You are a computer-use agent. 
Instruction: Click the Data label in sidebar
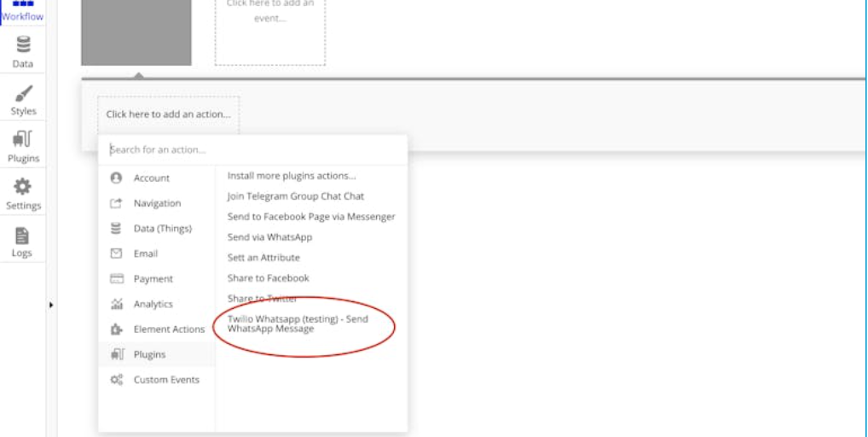pos(23,64)
